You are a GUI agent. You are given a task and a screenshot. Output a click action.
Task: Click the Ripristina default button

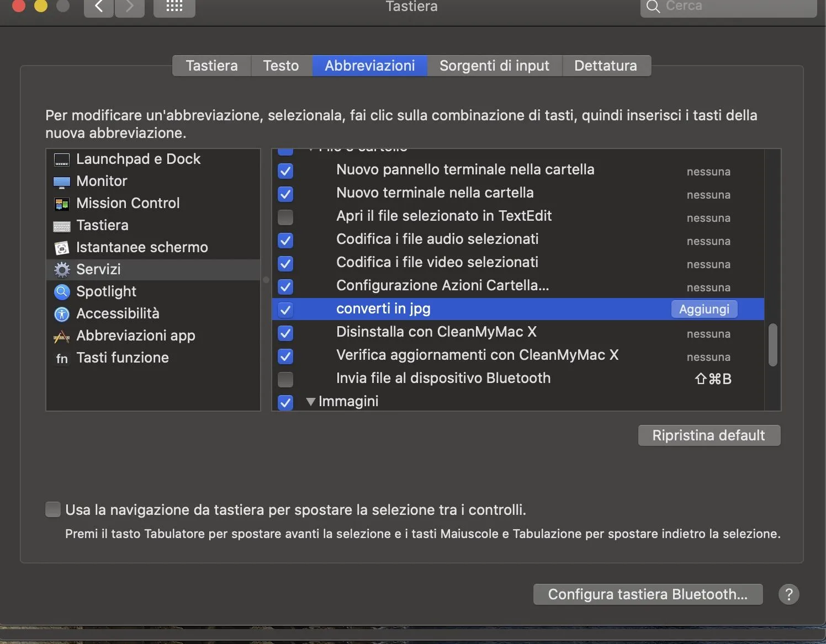point(708,435)
